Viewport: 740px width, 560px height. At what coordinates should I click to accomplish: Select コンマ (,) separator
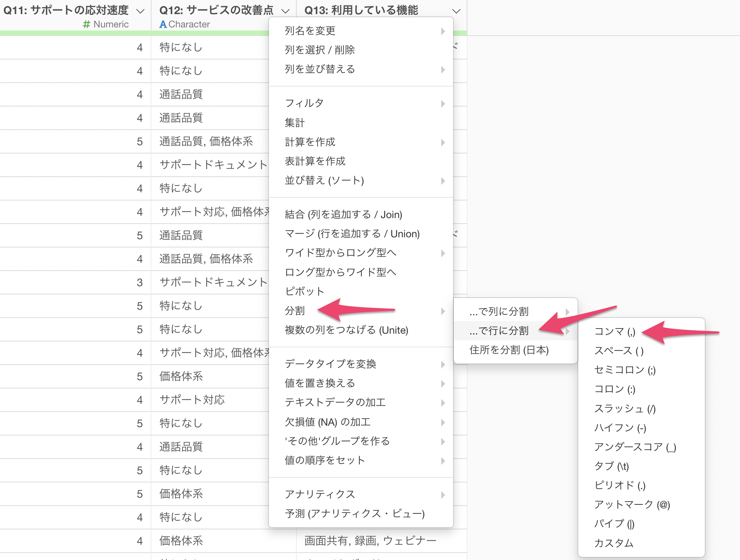pos(641,331)
